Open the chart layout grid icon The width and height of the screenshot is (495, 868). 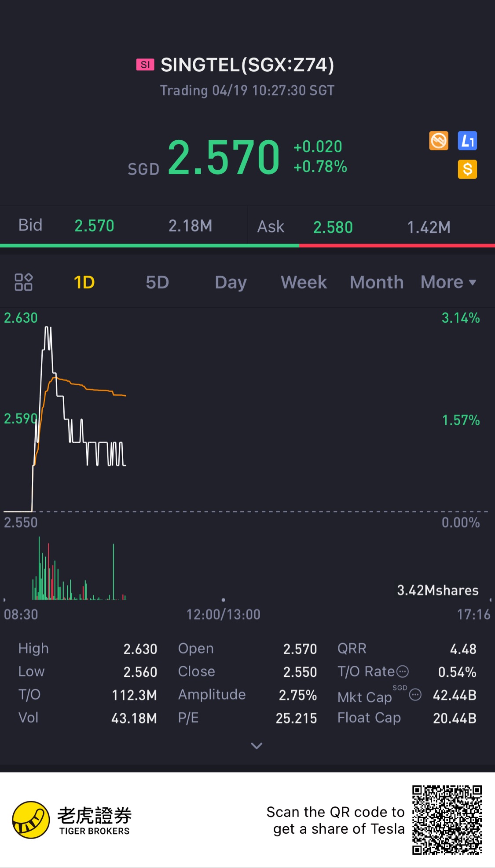click(23, 282)
